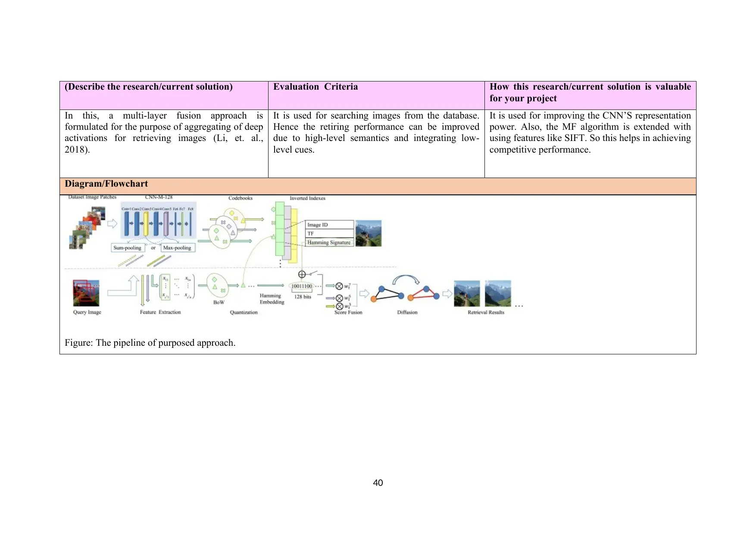The height and width of the screenshot is (535, 756).
Task: Click the curved blue diffusion arrow
Action: (406, 280)
